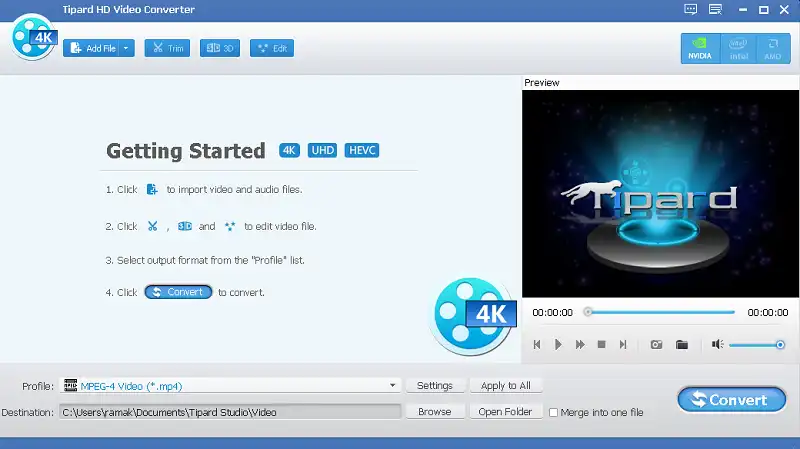Enable Merge into one file checkbox
This screenshot has height=449, width=800.
click(x=554, y=412)
